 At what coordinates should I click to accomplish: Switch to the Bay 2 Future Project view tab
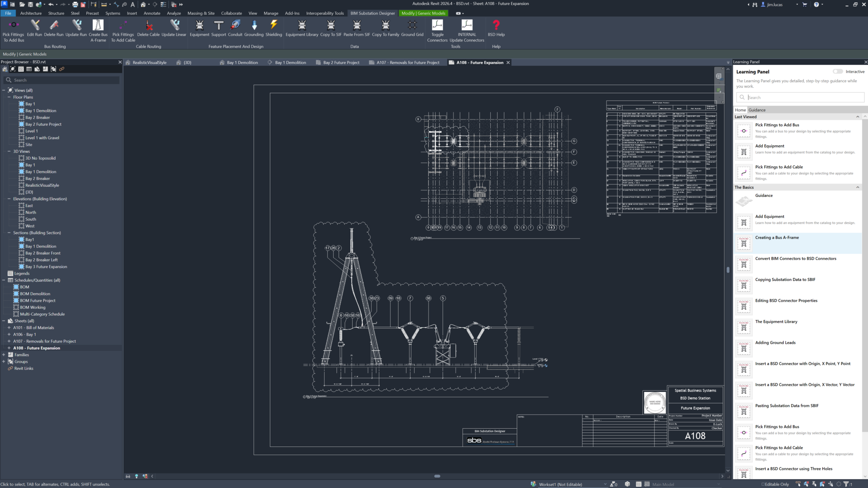pyautogui.click(x=341, y=62)
